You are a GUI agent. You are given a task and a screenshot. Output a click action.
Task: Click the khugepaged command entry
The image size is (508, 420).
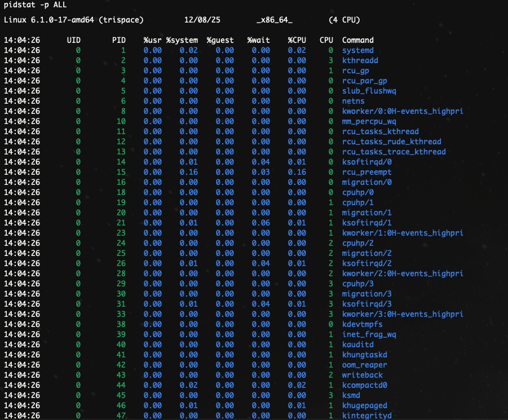click(364, 405)
